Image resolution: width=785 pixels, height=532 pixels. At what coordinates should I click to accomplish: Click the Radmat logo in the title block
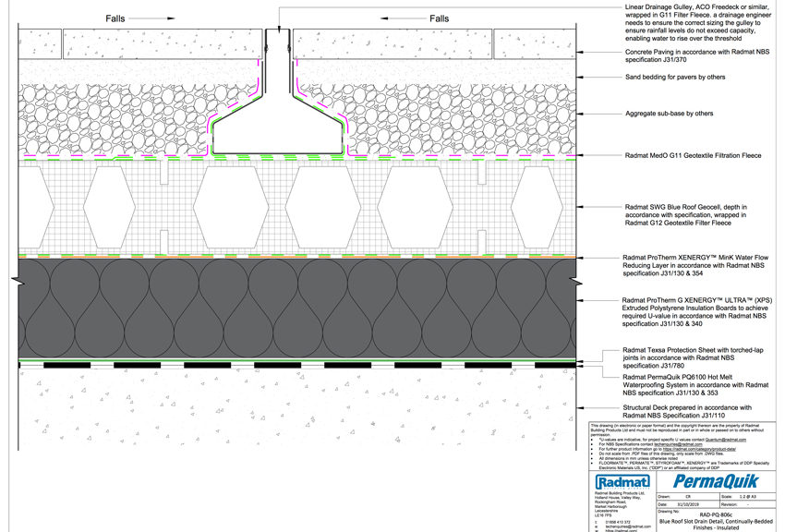(x=624, y=480)
